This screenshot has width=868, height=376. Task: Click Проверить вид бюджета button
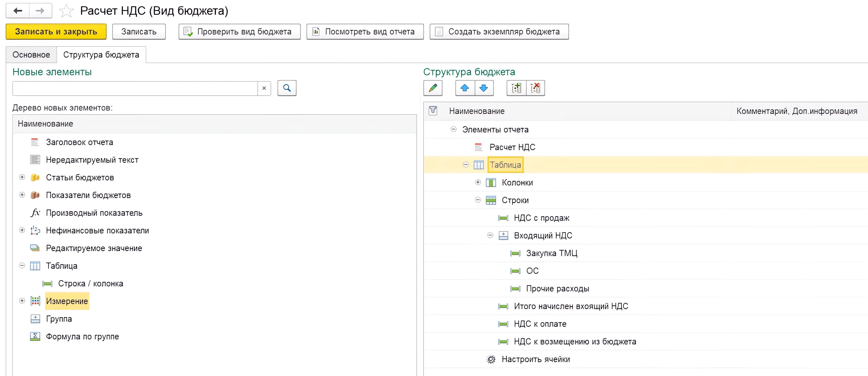239,32
